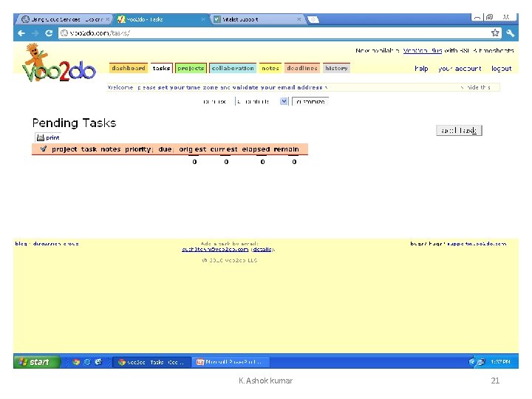
Task: Bookmark page with the star icon
Action: 495,33
